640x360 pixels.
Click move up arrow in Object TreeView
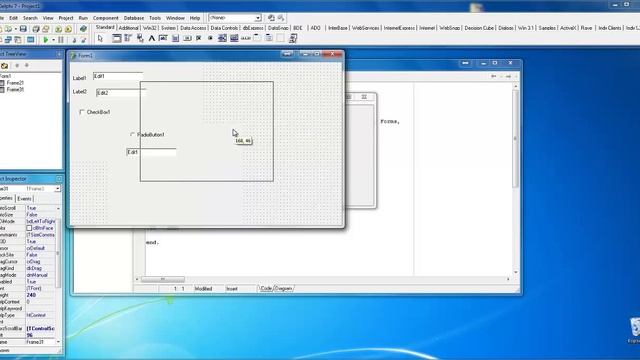[17, 66]
